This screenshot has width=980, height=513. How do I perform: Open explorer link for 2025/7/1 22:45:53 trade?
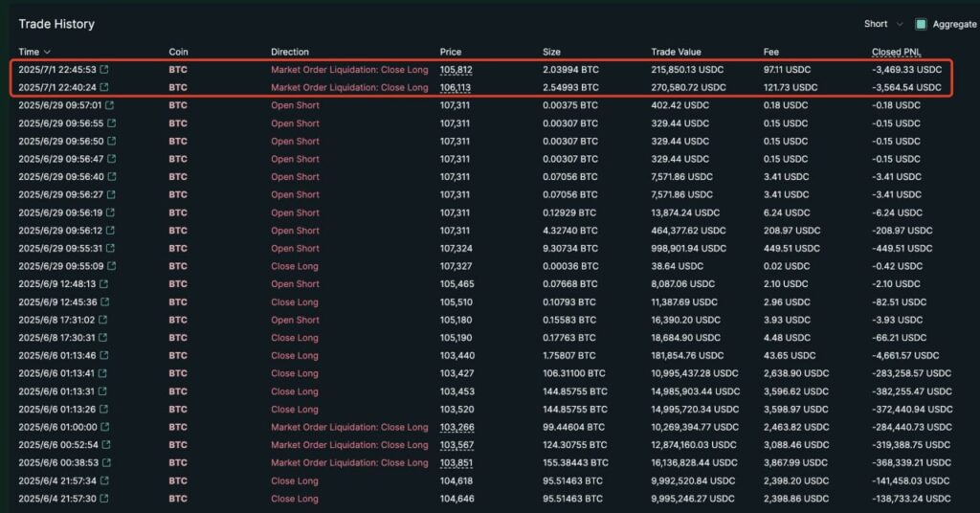104,70
